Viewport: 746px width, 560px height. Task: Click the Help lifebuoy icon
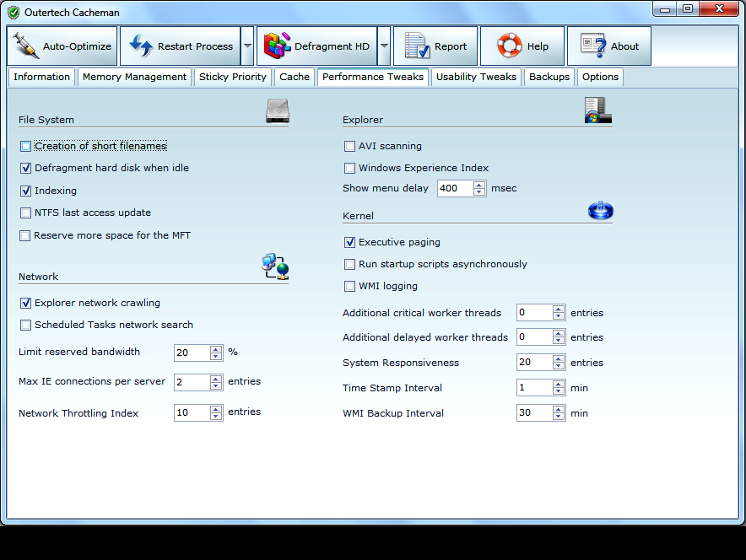(x=510, y=46)
